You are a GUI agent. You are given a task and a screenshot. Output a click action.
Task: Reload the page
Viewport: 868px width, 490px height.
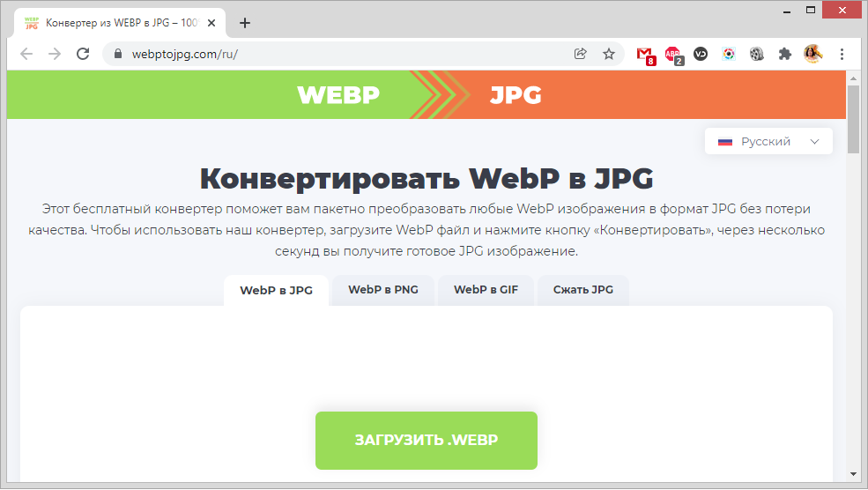click(83, 54)
